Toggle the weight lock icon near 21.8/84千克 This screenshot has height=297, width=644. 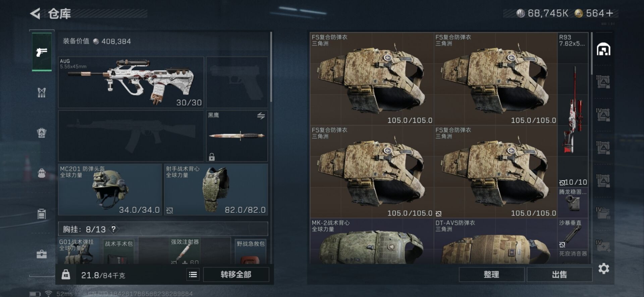click(66, 275)
